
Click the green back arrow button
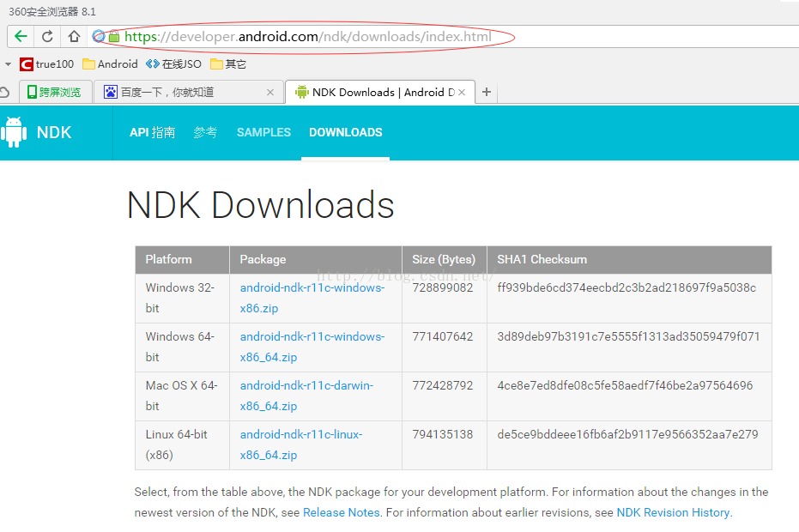pos(21,36)
